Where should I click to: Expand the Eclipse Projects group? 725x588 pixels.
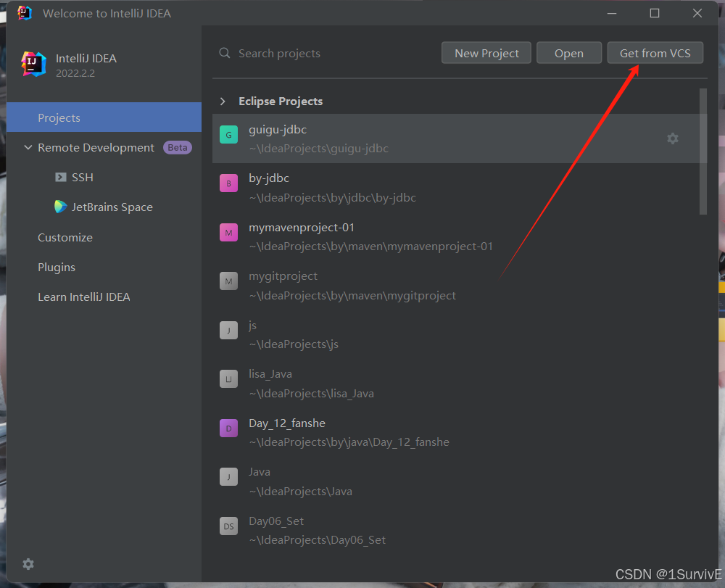[x=223, y=102]
